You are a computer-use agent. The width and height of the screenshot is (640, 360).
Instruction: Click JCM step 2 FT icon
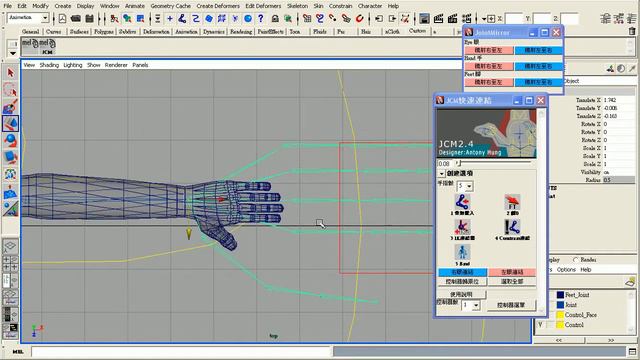(512, 202)
